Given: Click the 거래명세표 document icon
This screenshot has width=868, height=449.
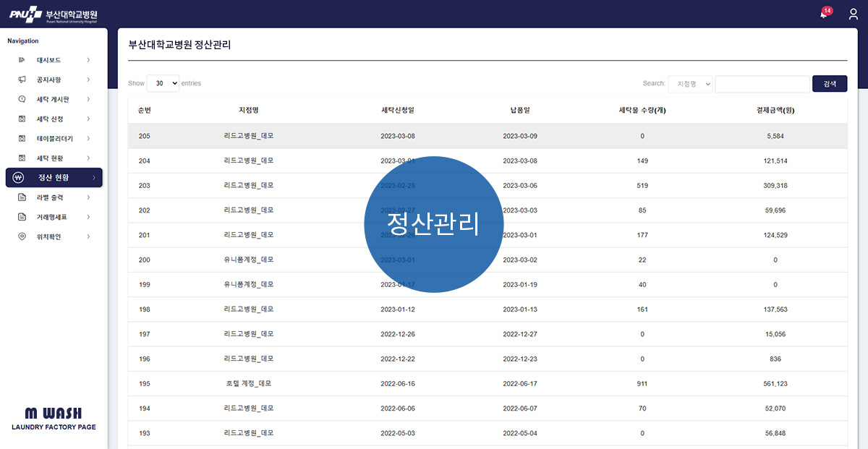Looking at the screenshot, I should tap(22, 217).
